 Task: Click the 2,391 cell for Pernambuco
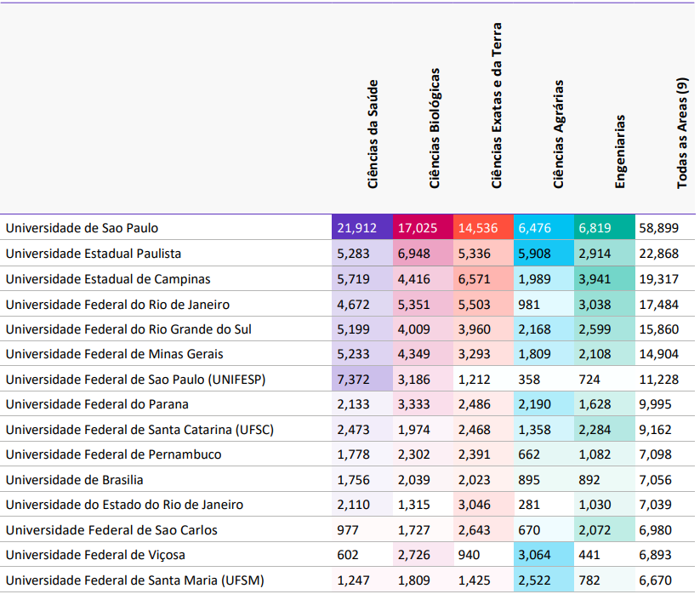(x=483, y=454)
